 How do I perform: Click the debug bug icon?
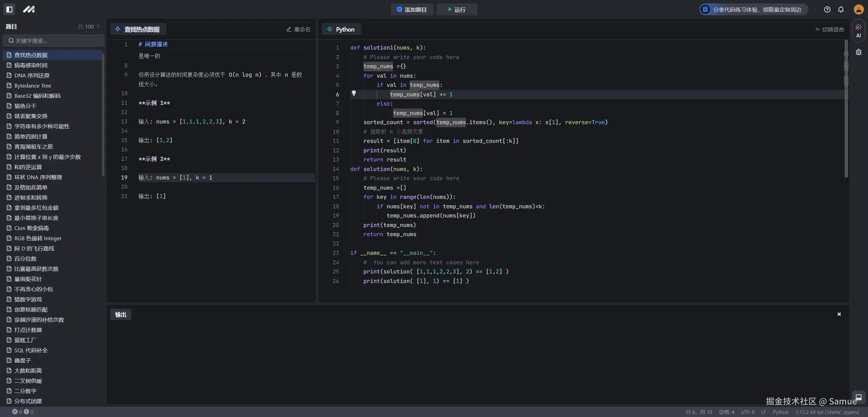pos(859,52)
